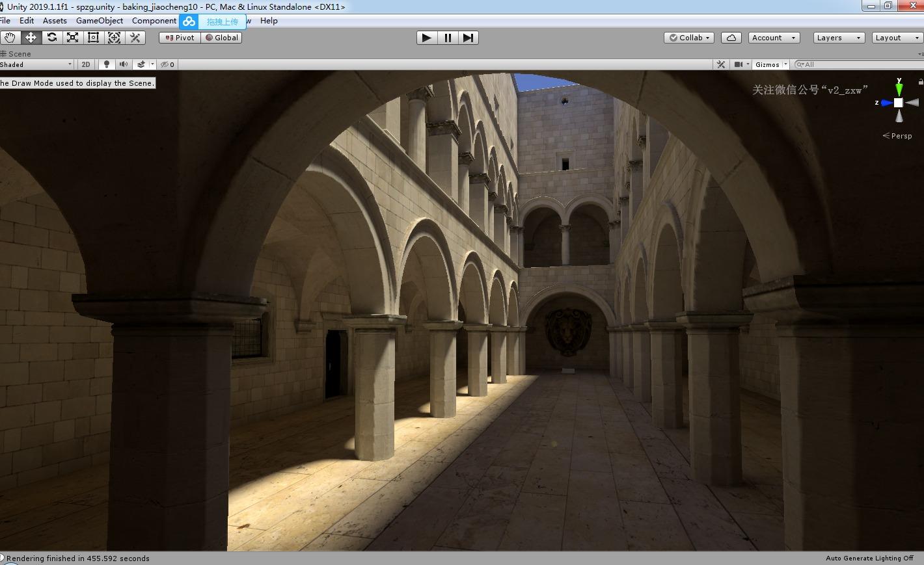Image resolution: width=924 pixels, height=565 pixels.
Task: Open scene camera settings
Action: [x=739, y=64]
